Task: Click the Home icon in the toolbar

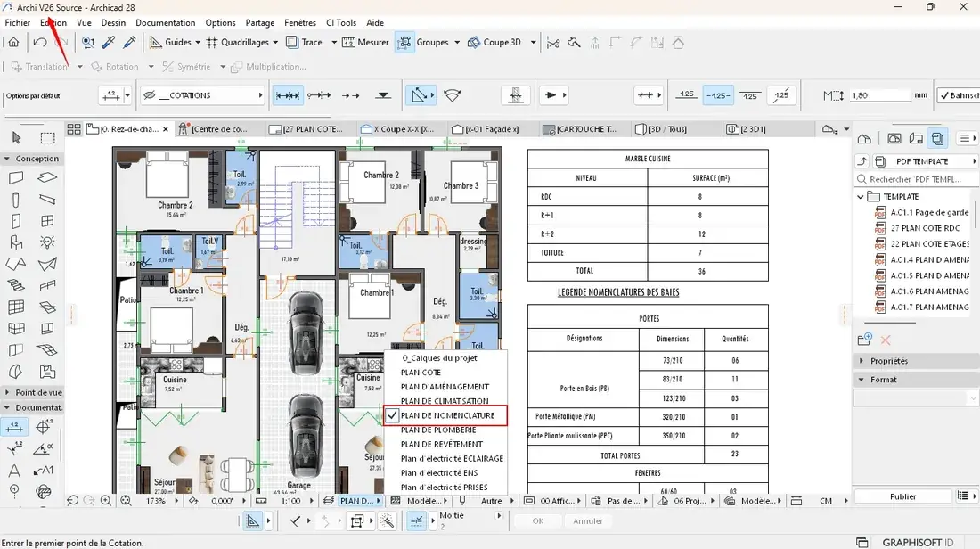Action: pos(13,43)
